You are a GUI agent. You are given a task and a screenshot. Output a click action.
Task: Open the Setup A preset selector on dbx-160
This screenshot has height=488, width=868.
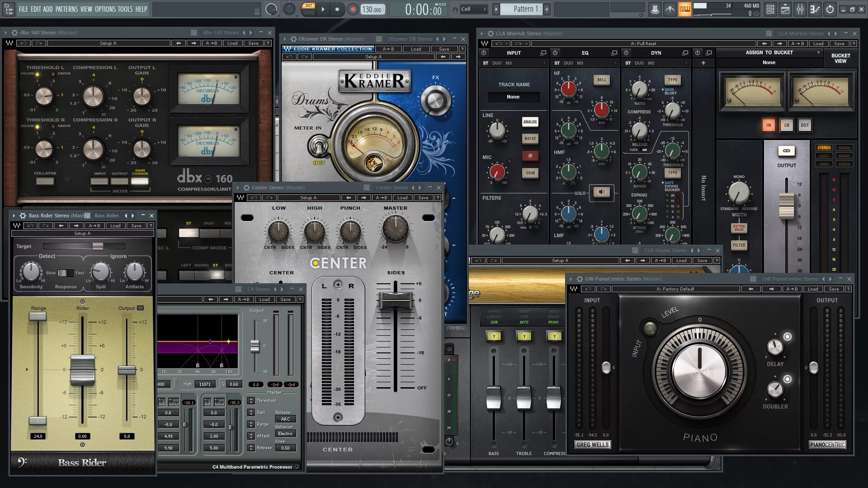point(108,43)
